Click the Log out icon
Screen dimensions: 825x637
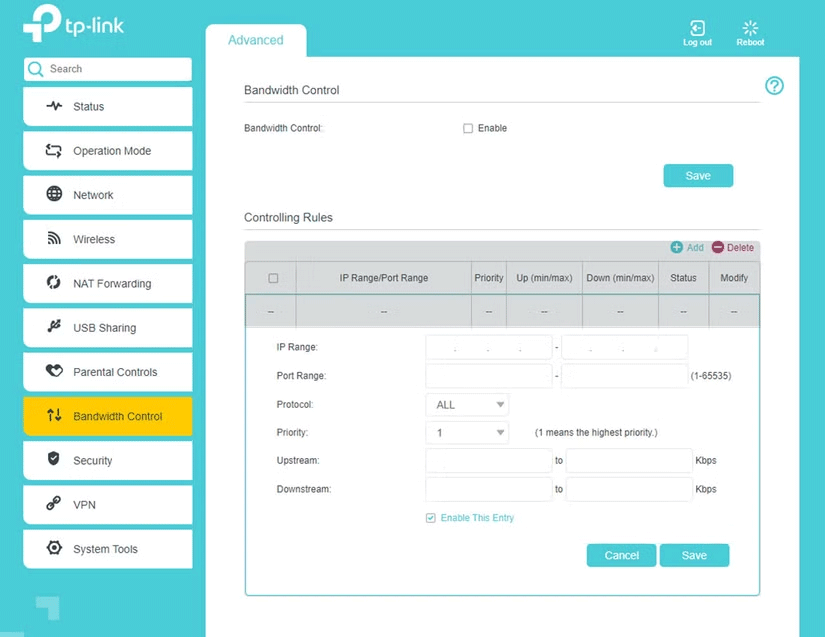697,29
